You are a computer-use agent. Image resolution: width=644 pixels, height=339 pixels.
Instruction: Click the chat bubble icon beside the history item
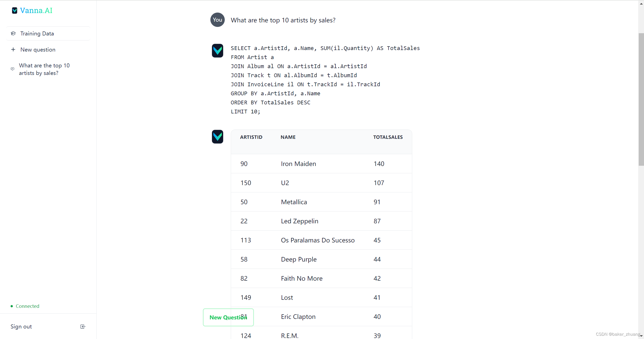pyautogui.click(x=12, y=69)
